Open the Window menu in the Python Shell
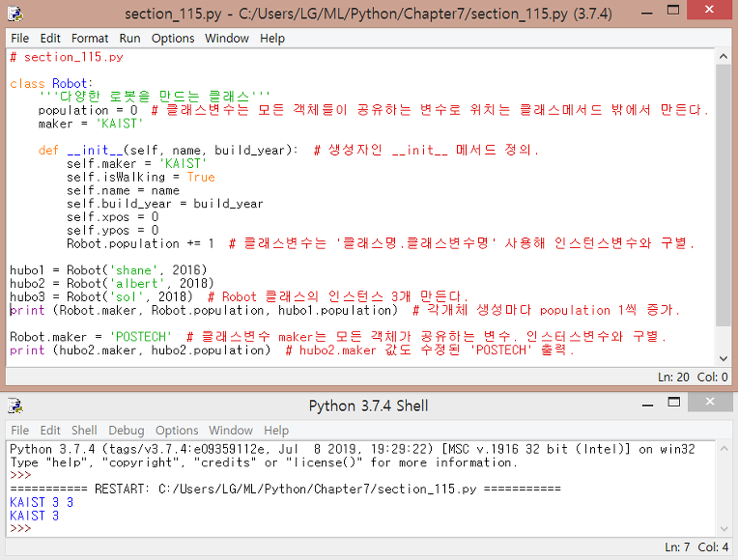This screenshot has height=560, width=738. pyautogui.click(x=231, y=430)
